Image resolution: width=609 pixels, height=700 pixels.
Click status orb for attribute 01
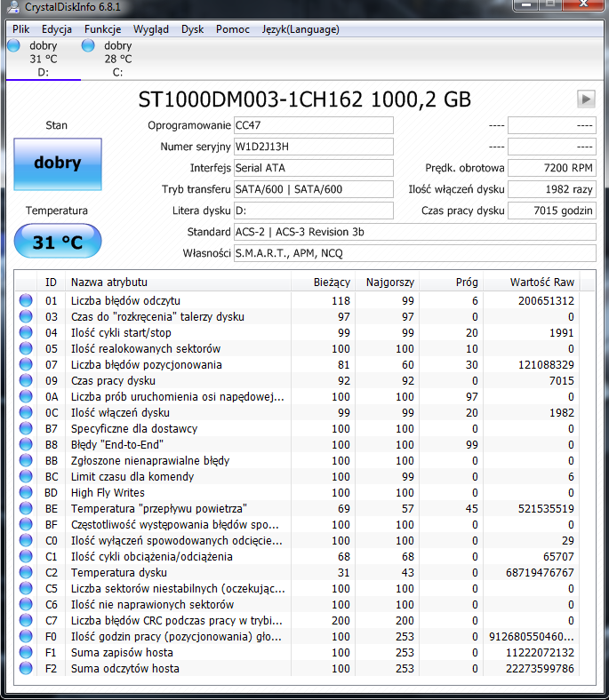[26, 300]
